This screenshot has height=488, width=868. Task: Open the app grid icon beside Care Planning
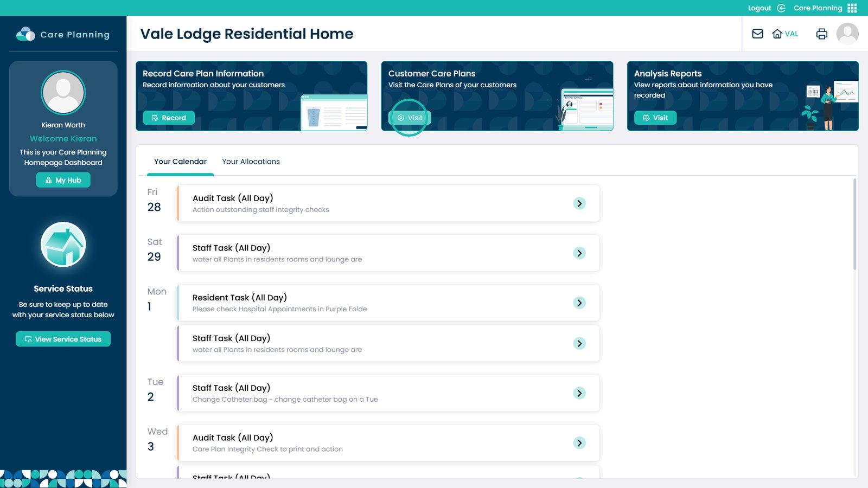852,8
